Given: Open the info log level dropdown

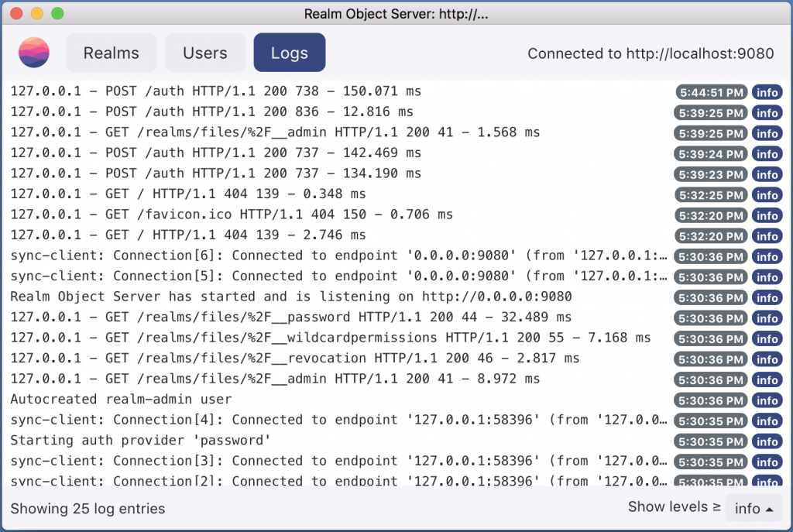Looking at the screenshot, I should 754,508.
